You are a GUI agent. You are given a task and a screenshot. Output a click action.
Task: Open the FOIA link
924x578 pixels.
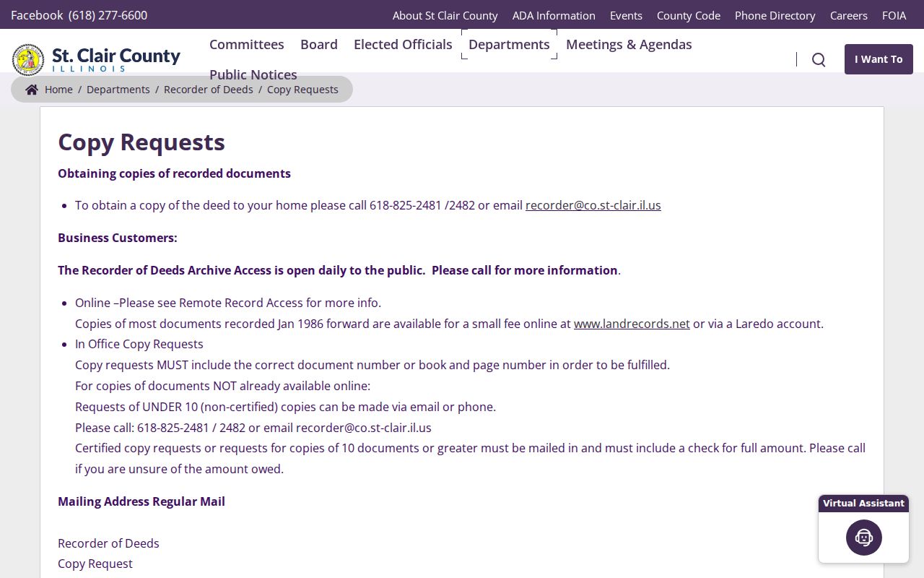(x=894, y=15)
